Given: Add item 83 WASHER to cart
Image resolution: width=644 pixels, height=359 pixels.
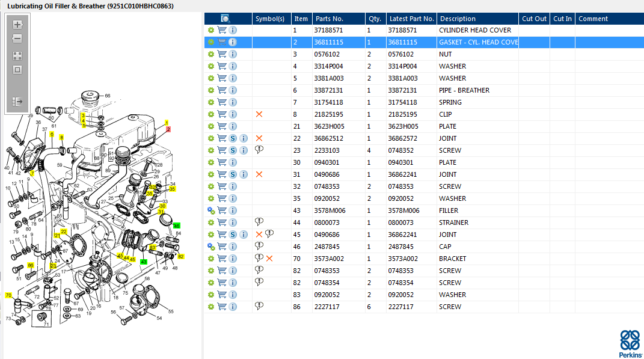Looking at the screenshot, I should 222,295.
